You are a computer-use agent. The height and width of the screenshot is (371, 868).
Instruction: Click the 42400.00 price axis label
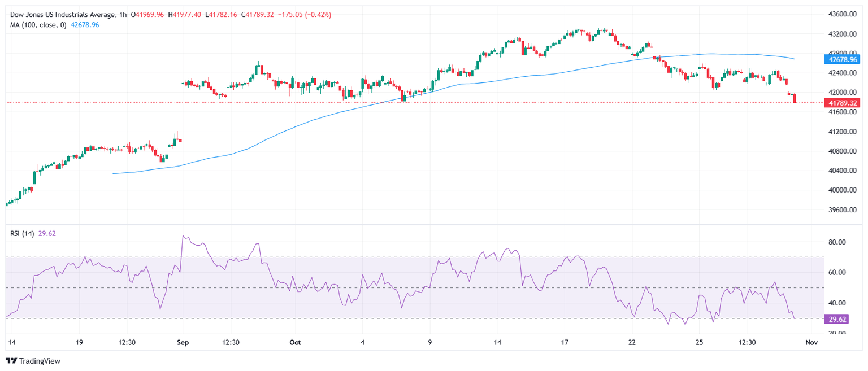844,73
